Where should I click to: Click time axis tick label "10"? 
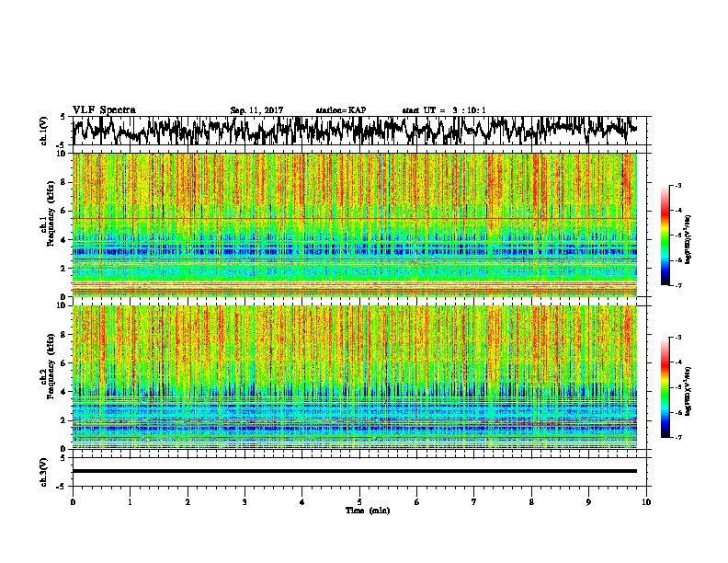click(x=646, y=502)
